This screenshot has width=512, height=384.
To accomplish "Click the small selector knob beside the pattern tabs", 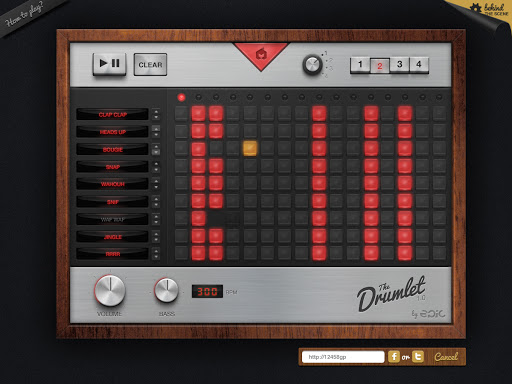I will (312, 65).
